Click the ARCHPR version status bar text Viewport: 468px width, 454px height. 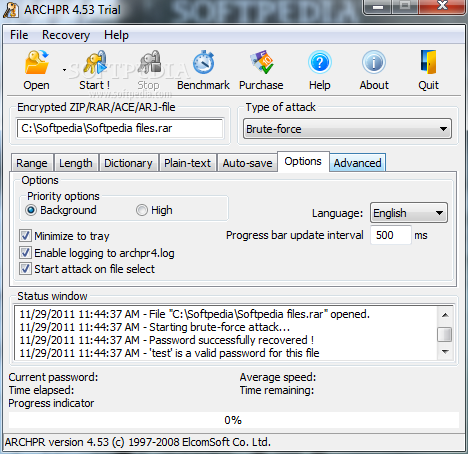coord(138,442)
